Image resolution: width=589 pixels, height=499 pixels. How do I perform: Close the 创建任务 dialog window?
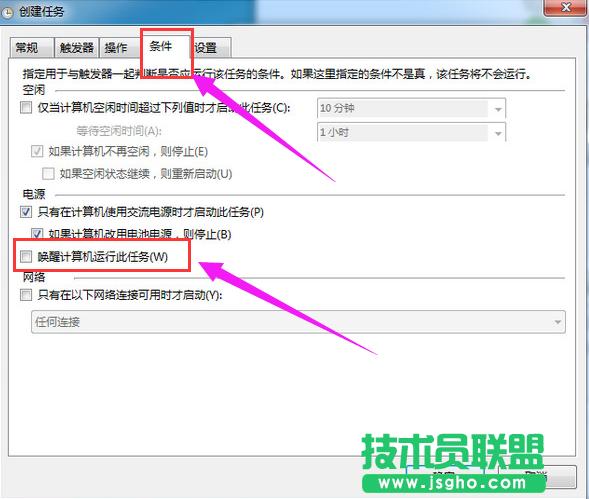tap(565, 8)
